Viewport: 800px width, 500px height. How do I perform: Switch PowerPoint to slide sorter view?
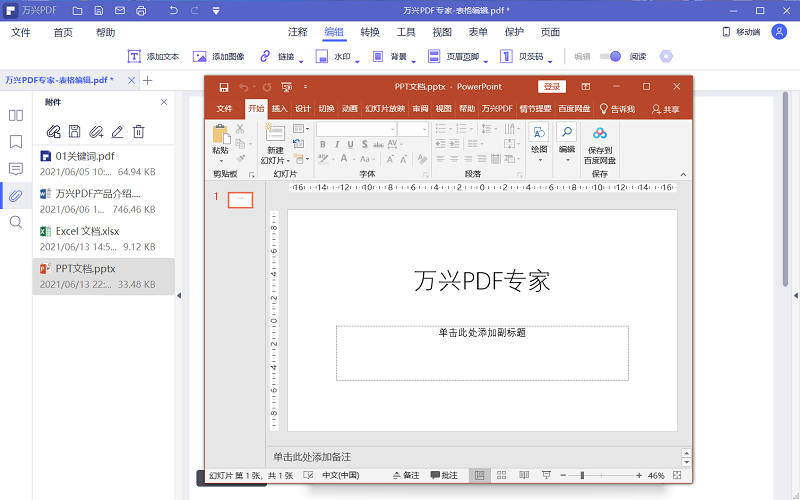502,475
